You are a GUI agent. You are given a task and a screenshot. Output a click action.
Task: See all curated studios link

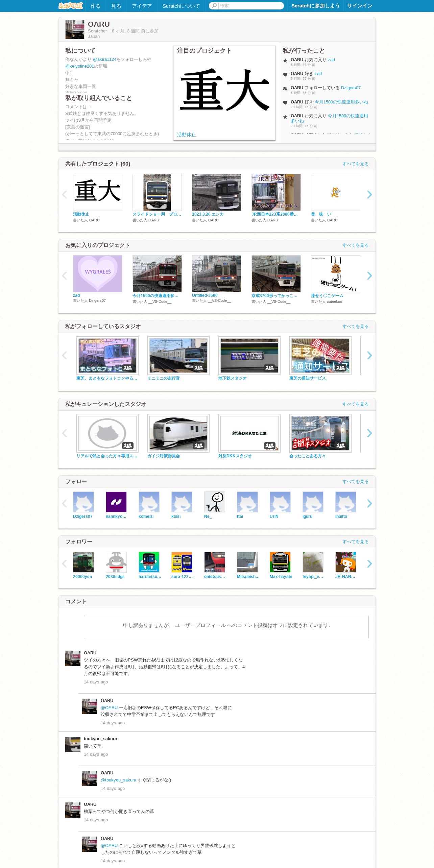[355, 404]
